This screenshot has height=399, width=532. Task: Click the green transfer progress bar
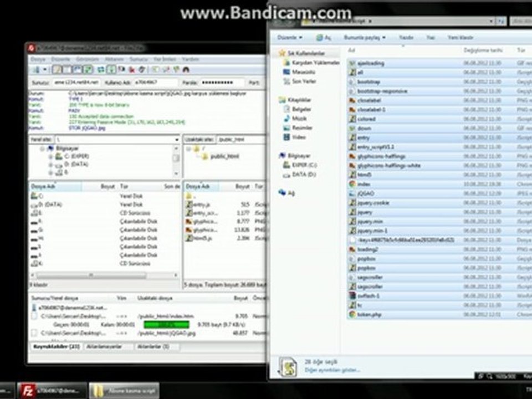click(166, 325)
